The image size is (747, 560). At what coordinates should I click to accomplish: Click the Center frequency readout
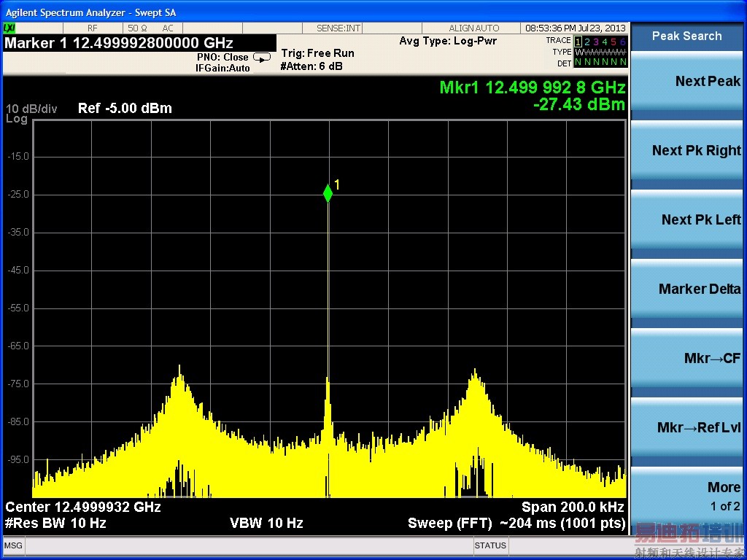pyautogui.click(x=83, y=507)
